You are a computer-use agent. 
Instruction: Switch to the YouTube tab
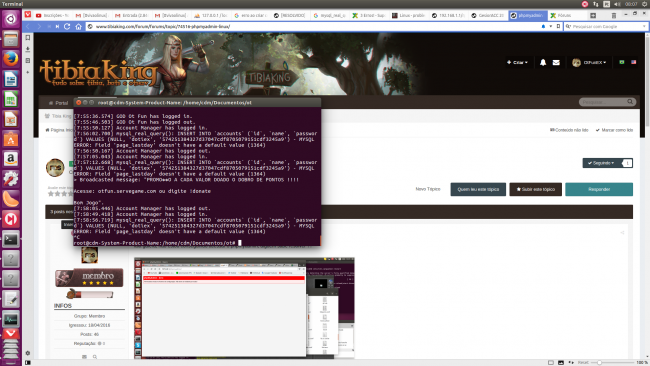pyautogui.click(x=53, y=15)
